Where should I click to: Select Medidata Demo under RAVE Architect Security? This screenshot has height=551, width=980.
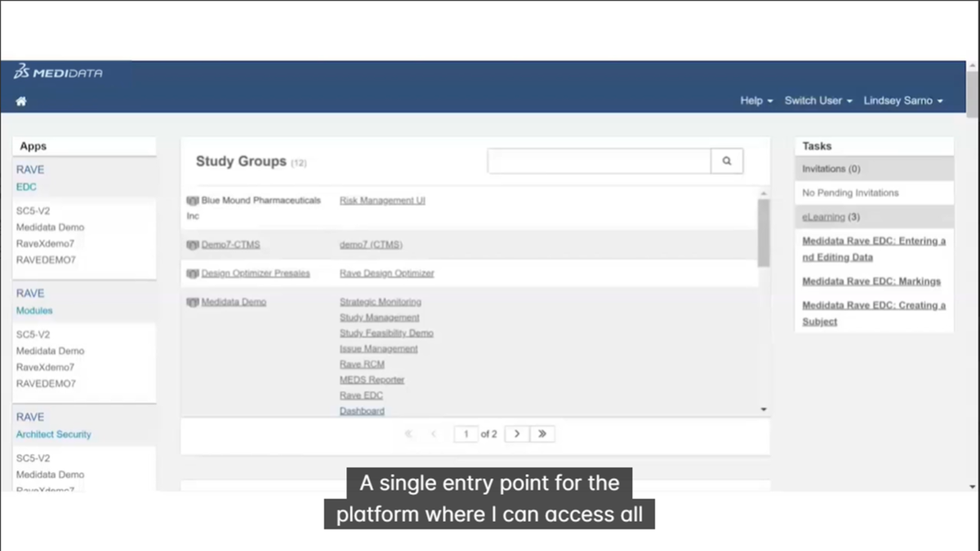pos(50,474)
